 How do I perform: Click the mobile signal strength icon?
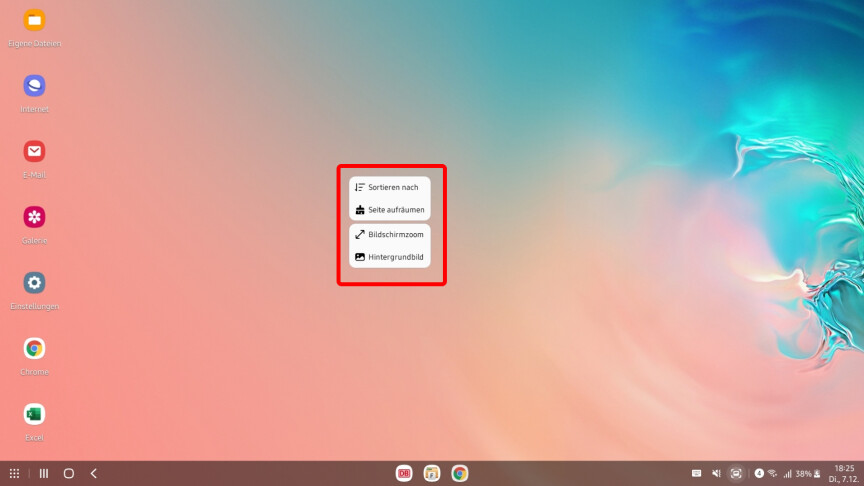787,473
